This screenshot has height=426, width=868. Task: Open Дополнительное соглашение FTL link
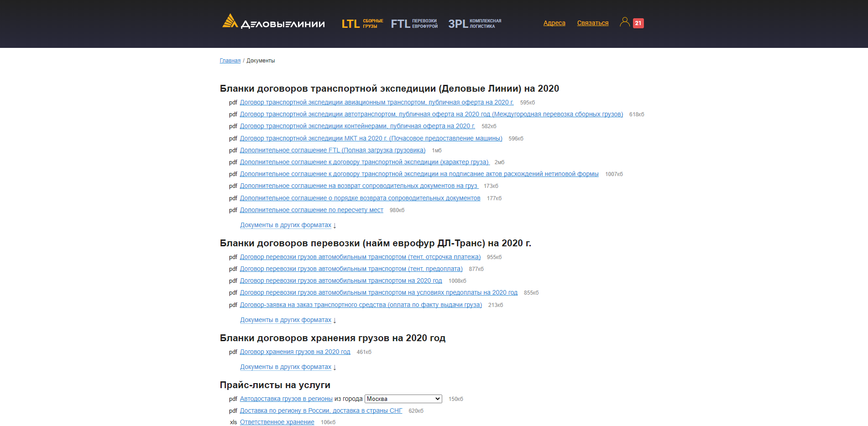click(x=333, y=150)
